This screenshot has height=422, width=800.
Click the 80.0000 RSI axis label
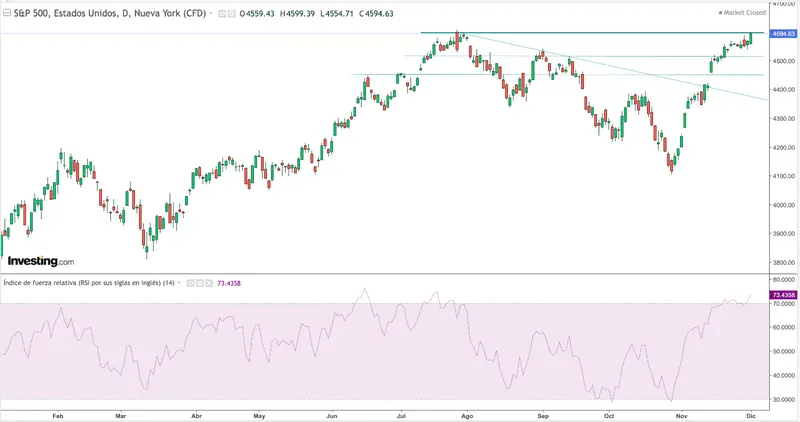(x=784, y=280)
